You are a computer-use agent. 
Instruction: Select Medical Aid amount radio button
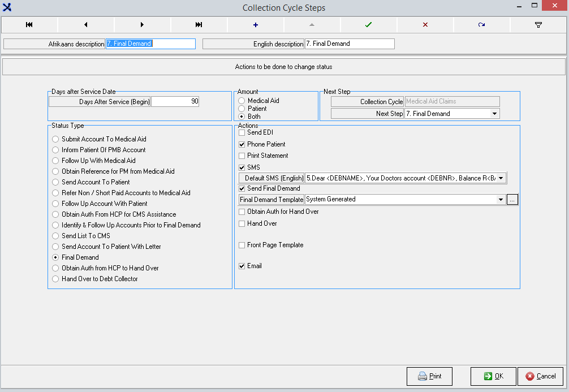click(242, 101)
